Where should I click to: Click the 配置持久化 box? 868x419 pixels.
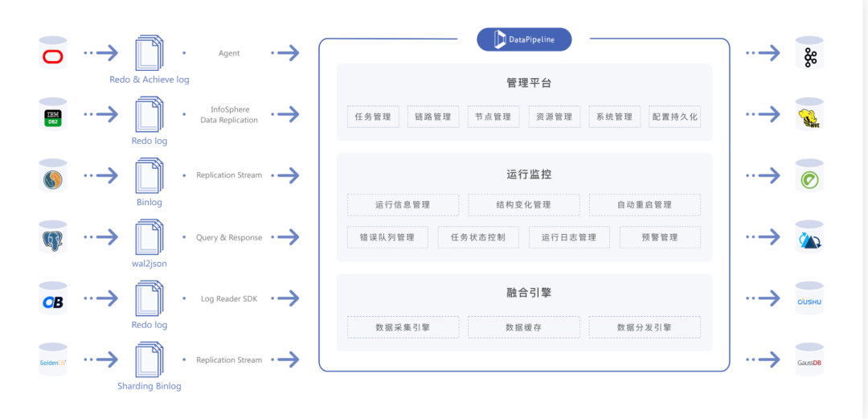[675, 117]
